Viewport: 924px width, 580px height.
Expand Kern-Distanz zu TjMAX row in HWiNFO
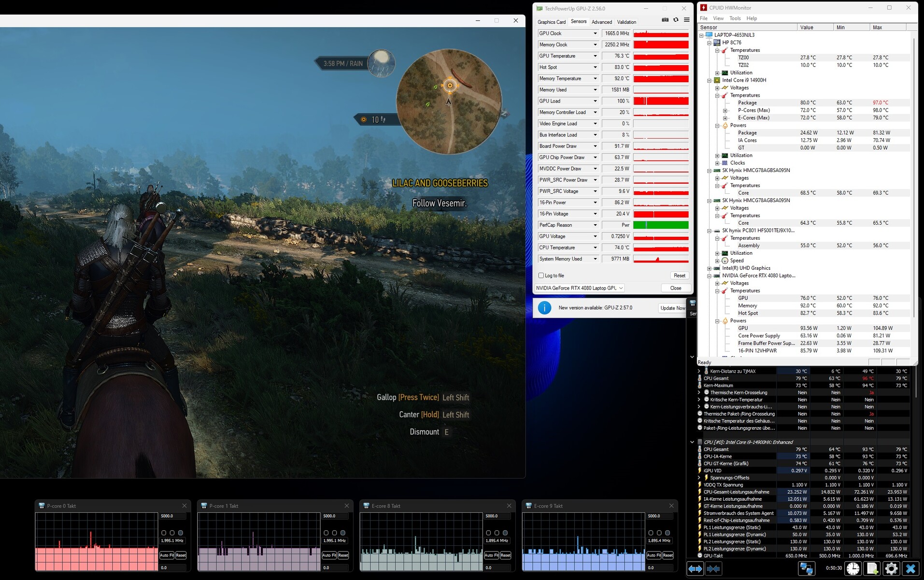[699, 371]
